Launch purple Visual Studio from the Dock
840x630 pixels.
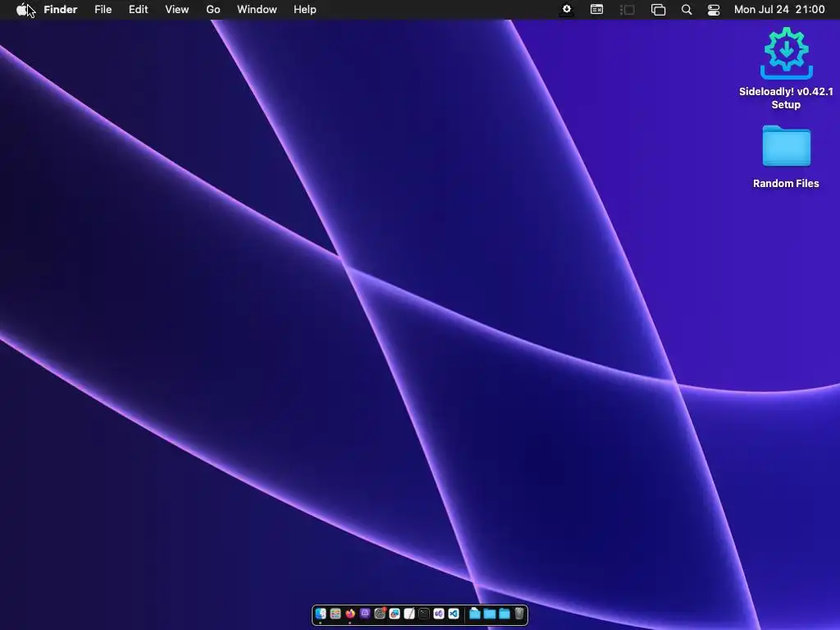click(x=439, y=614)
